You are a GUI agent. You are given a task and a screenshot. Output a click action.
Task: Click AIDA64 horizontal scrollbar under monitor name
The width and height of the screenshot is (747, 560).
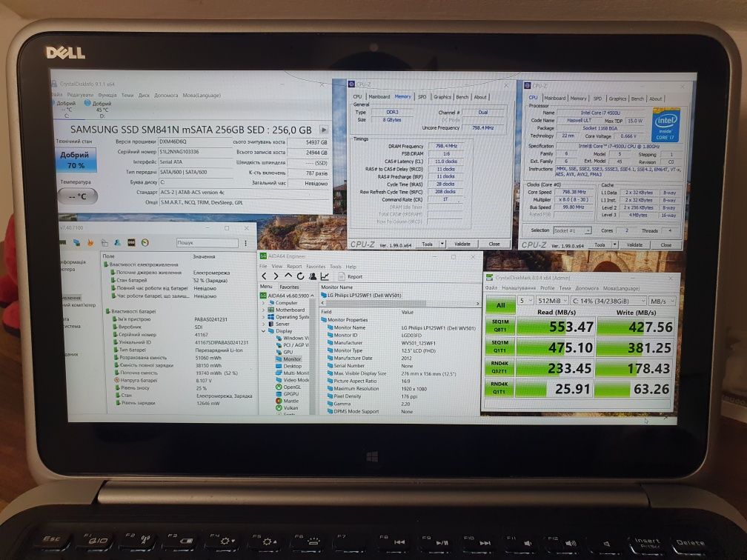pyautogui.click(x=399, y=304)
